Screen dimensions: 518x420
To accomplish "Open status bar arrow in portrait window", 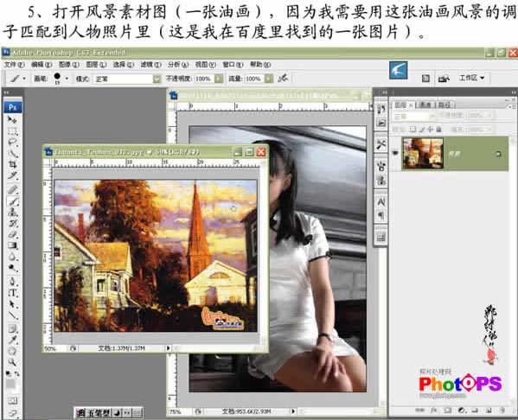I will [x=292, y=411].
